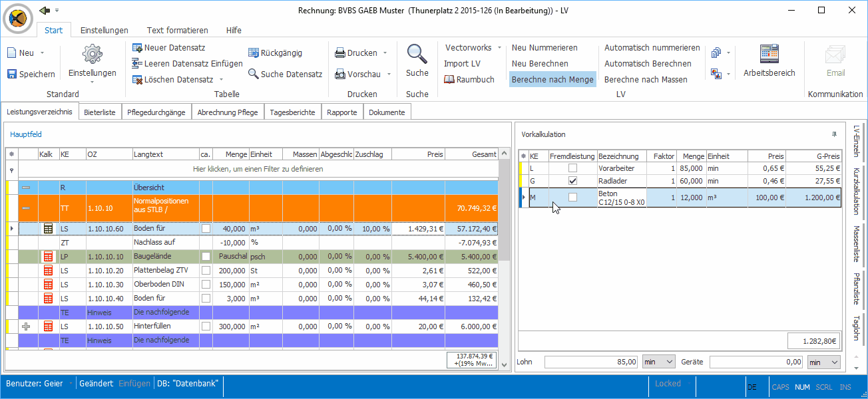
Task: Click into the Geräte input field
Action: coord(756,362)
